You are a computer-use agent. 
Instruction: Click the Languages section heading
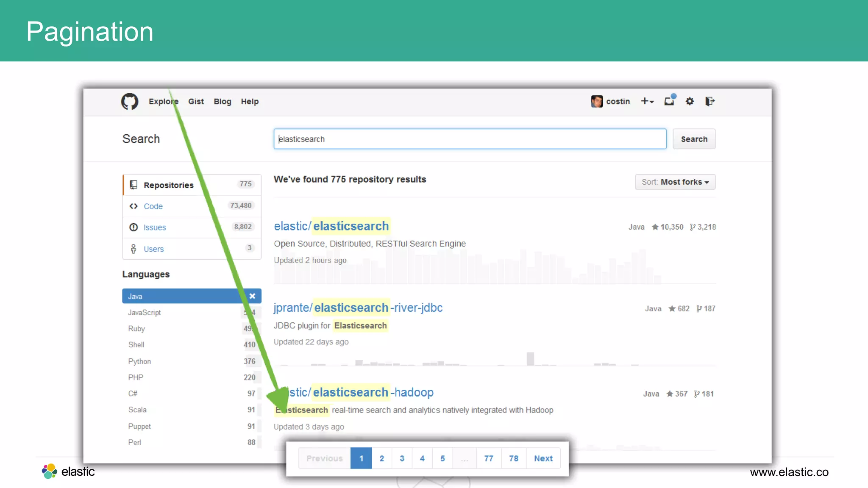tap(146, 274)
